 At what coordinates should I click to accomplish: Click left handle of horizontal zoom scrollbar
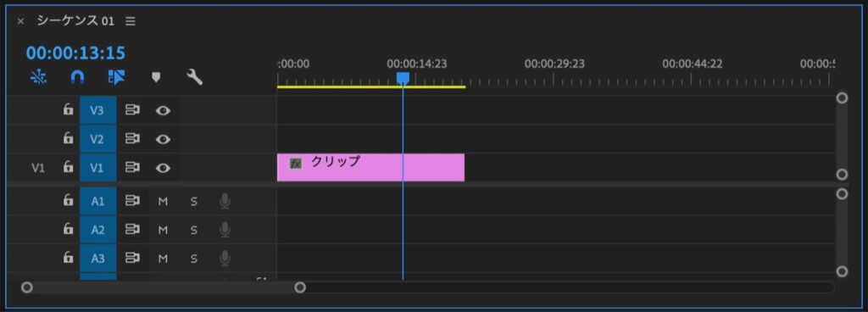coord(26,287)
